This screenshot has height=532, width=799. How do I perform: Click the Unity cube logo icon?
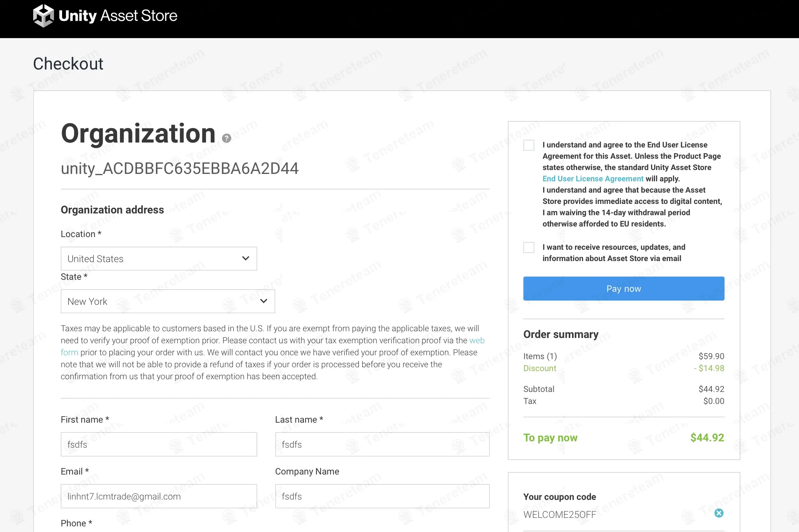click(x=43, y=16)
